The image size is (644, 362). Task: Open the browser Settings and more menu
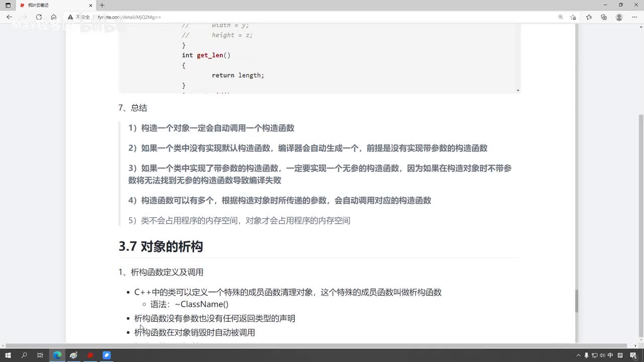[634, 17]
